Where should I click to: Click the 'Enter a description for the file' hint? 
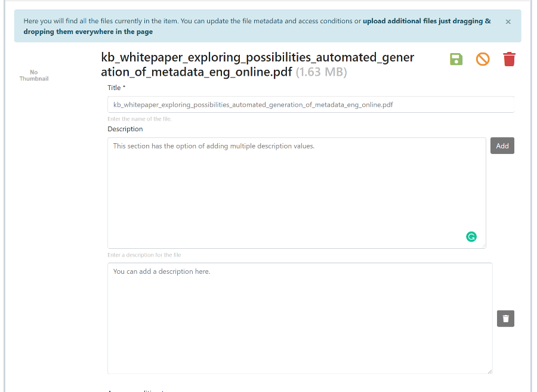144,255
